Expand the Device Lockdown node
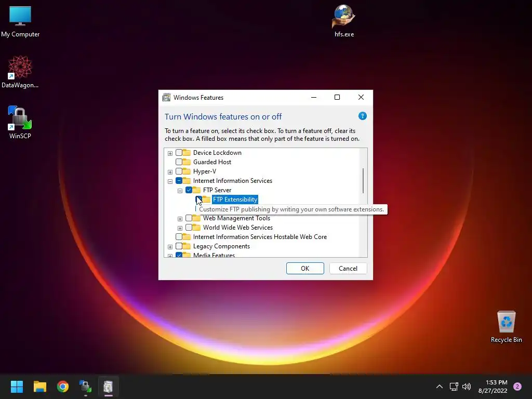This screenshot has height=399, width=532. coord(170,153)
